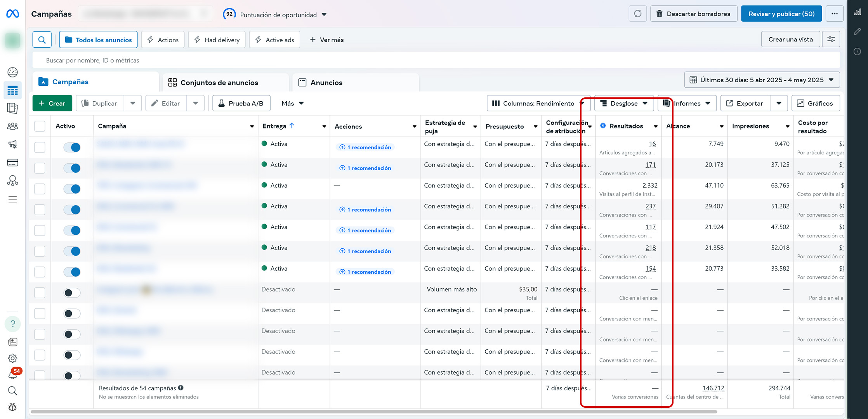Click the search field Buscar por nombre, ID o métricas
868x419 pixels.
tap(436, 60)
